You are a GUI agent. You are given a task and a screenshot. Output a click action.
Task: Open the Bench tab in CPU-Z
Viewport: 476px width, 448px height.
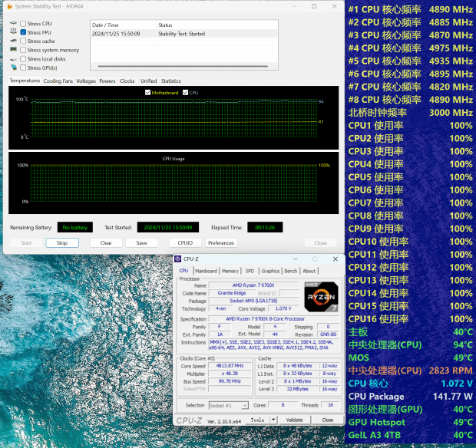click(291, 271)
